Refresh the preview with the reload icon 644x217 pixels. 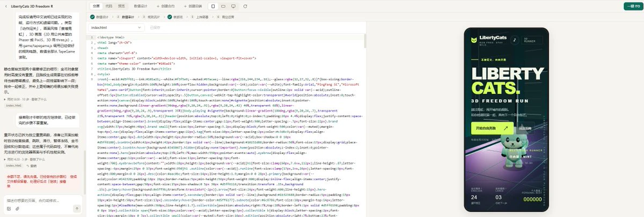click(x=246, y=6)
